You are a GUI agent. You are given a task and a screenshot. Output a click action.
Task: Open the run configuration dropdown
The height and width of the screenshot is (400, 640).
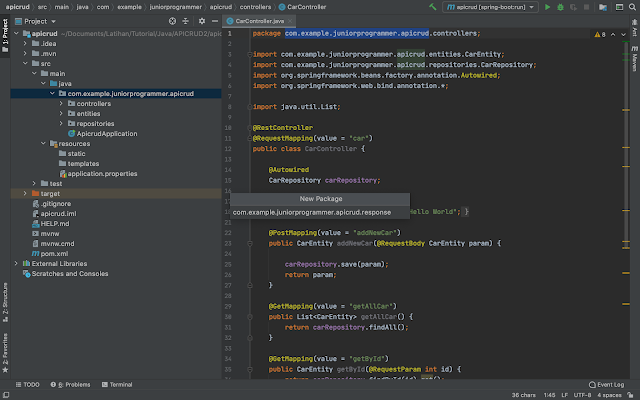click(490, 7)
